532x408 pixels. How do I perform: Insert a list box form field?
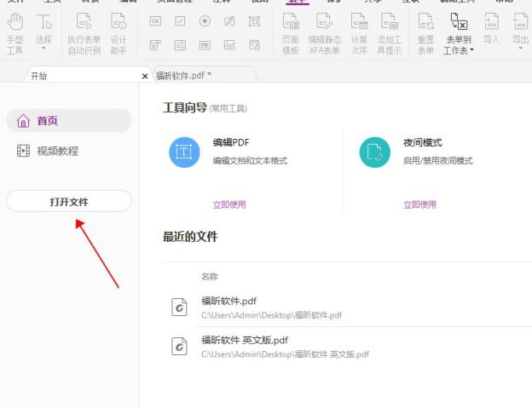tap(180, 45)
